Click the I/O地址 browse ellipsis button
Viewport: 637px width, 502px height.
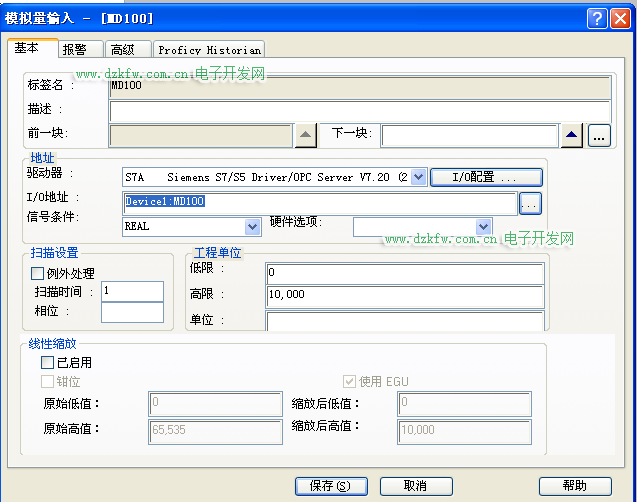530,203
